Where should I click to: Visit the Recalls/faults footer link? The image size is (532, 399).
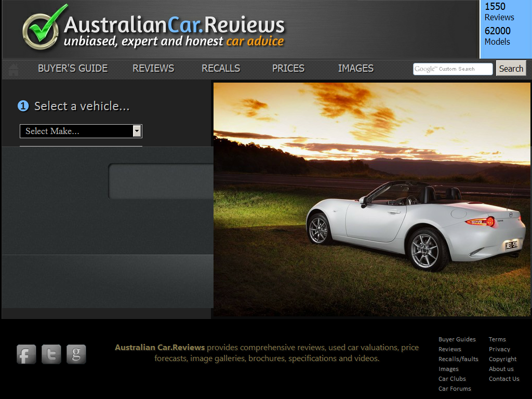[458, 359]
